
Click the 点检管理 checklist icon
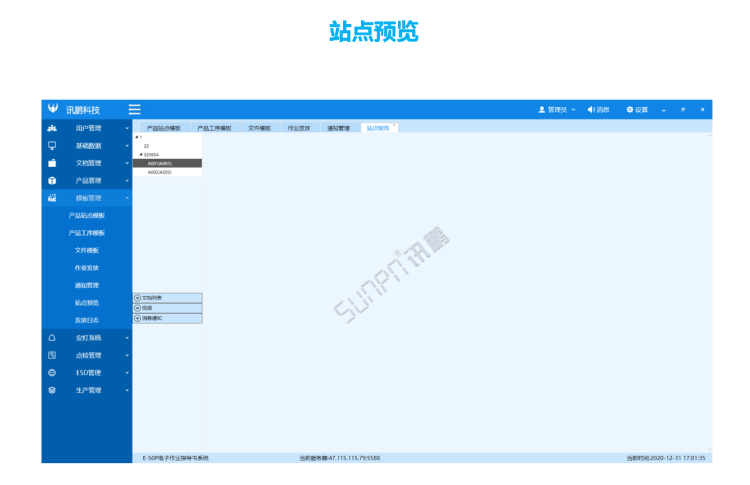(52, 355)
